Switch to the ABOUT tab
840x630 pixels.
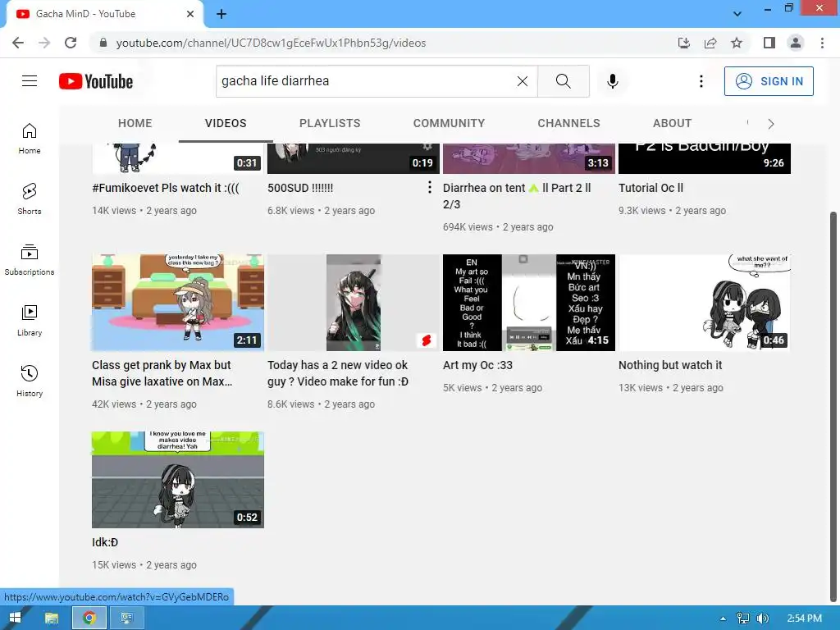pos(673,123)
